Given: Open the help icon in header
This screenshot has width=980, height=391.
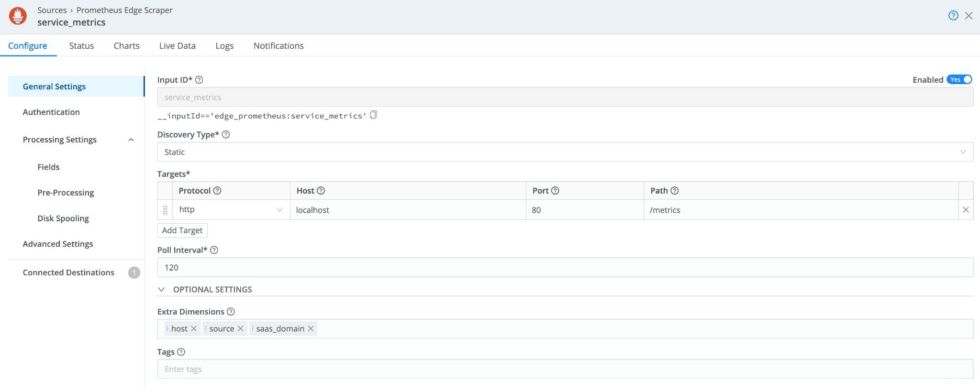Looking at the screenshot, I should (953, 16).
